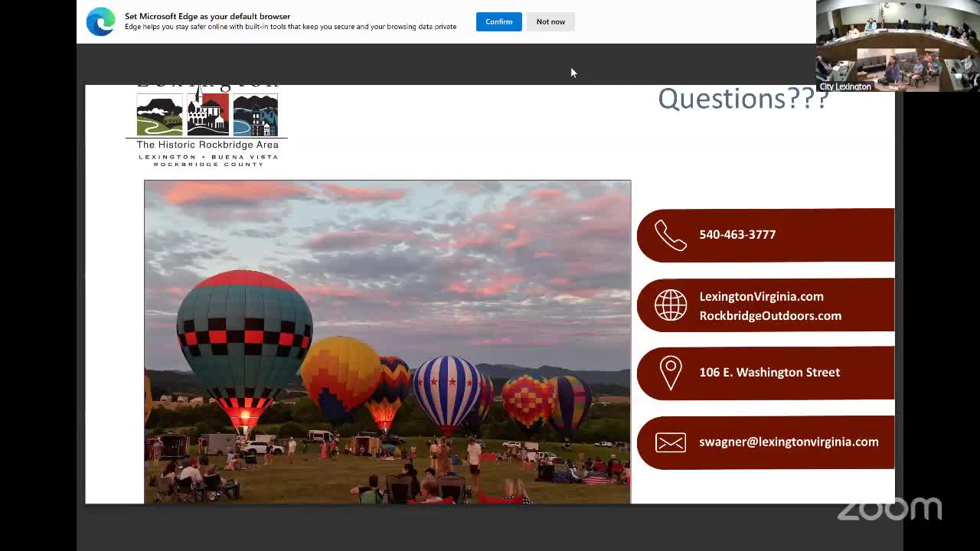Dismiss the Edge prompt with Not now
The width and height of the screenshot is (980, 551).
click(x=550, y=21)
